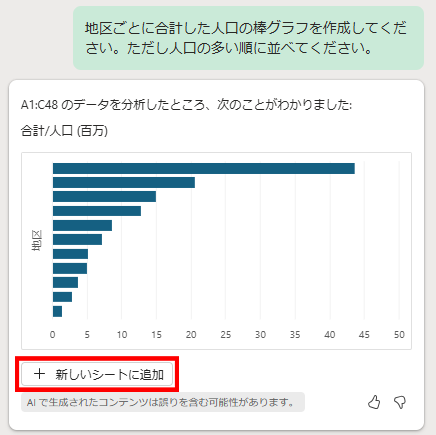The height and width of the screenshot is (435, 436).
Task: Click the 0 label on the horizontal axis
Action: 52,334
